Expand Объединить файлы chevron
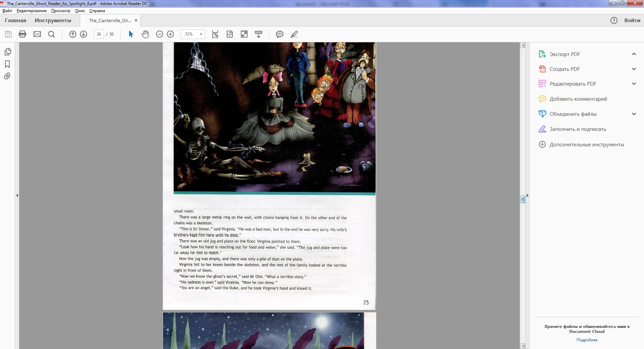The width and height of the screenshot is (644, 349). pos(634,114)
